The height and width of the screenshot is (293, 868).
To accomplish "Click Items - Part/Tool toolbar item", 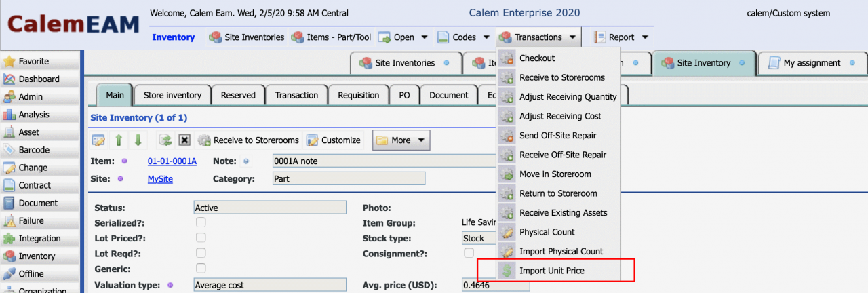I will tap(331, 37).
